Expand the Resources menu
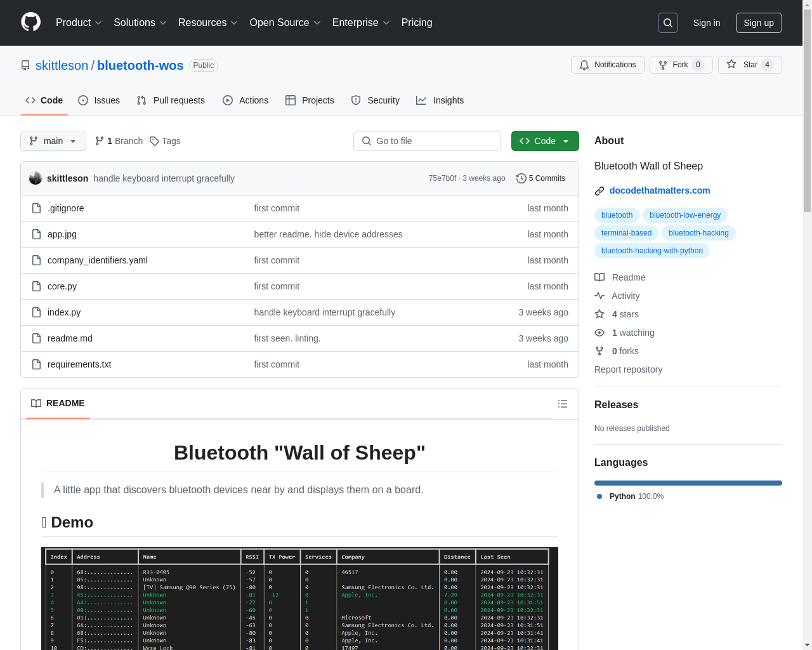The width and height of the screenshot is (812, 650). (208, 23)
